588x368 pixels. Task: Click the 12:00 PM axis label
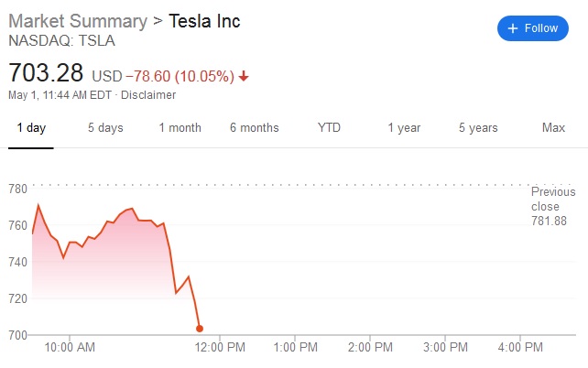(222, 348)
